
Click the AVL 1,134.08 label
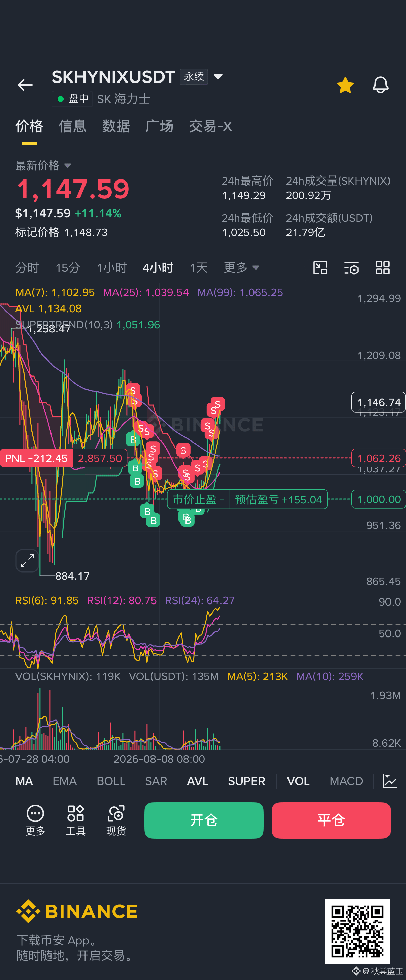pyautogui.click(x=48, y=308)
